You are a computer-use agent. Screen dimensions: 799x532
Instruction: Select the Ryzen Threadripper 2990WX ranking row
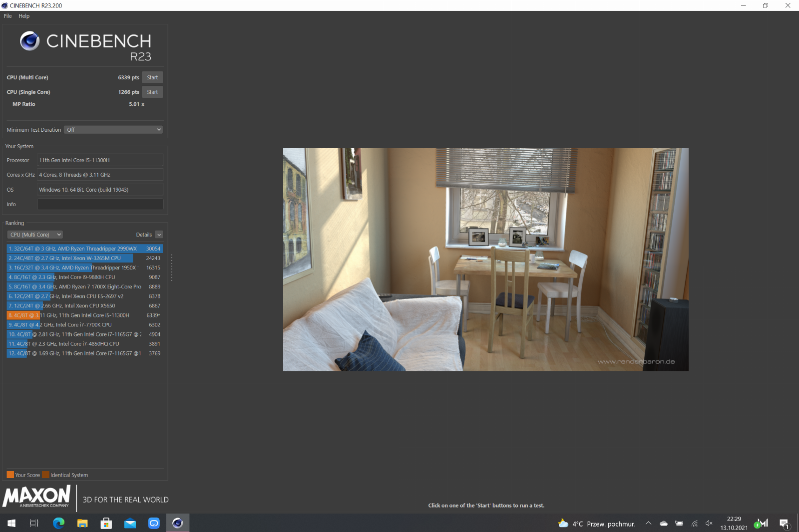[84, 249]
